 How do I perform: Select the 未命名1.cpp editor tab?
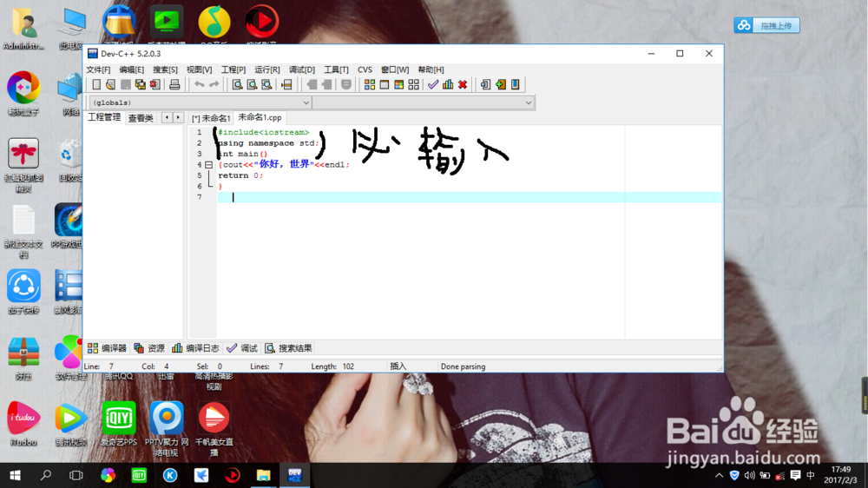(x=260, y=117)
